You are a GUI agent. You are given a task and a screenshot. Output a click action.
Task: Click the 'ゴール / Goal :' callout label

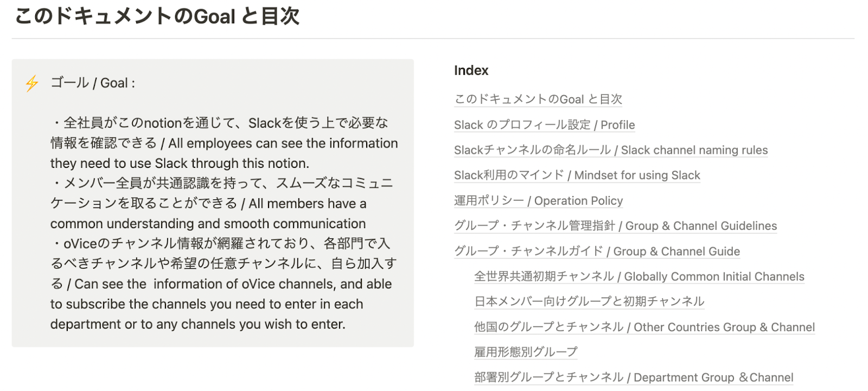(x=93, y=83)
